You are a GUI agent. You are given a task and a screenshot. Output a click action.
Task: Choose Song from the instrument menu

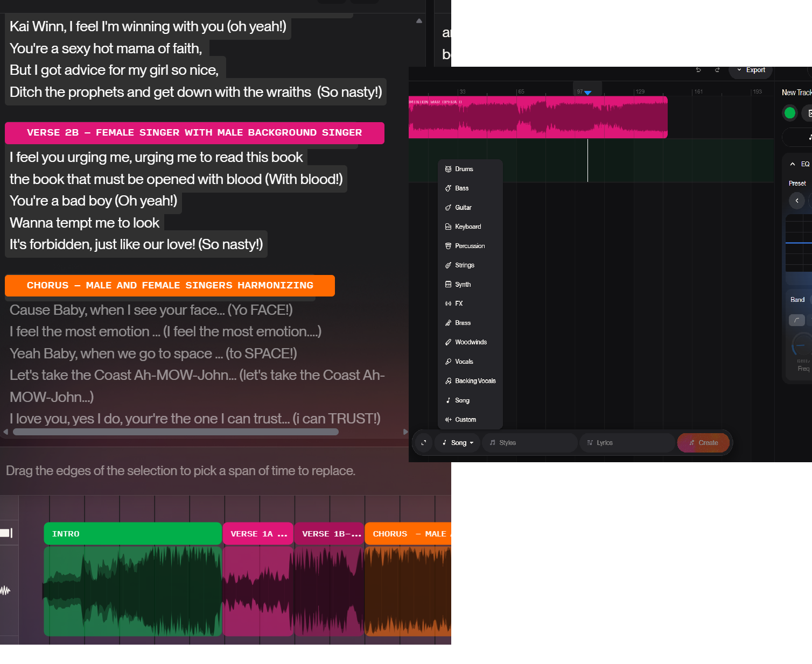tap(470, 400)
